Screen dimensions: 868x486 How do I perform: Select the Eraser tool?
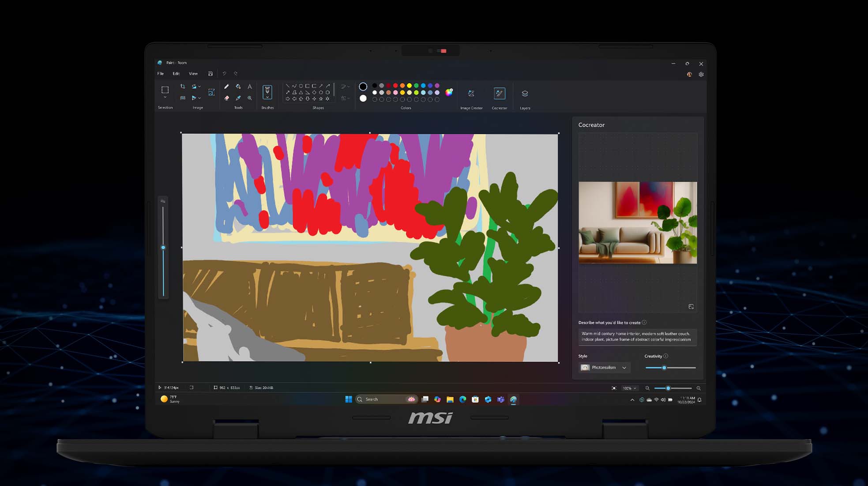pos(227,98)
